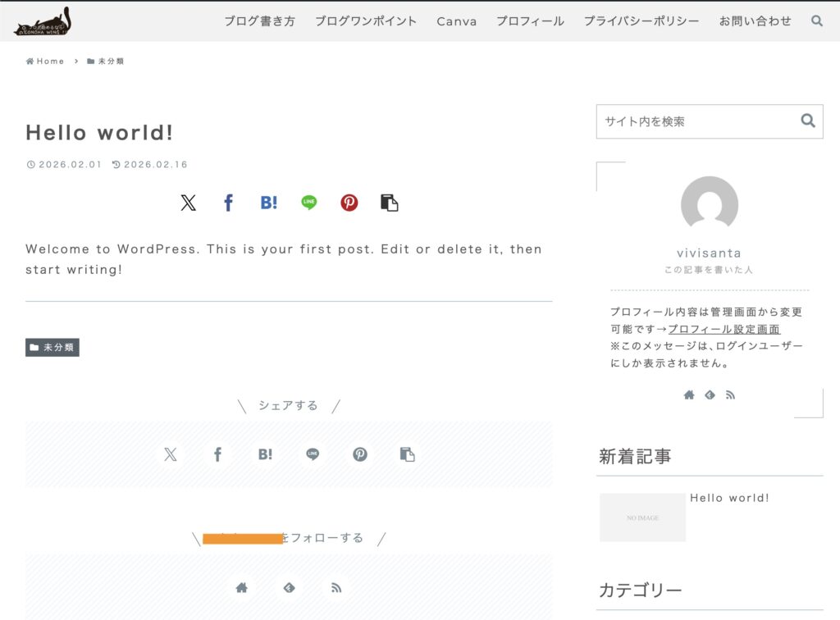Copy URL using clipboard icon under title
Viewport: 840px width, 620px height.
390,203
